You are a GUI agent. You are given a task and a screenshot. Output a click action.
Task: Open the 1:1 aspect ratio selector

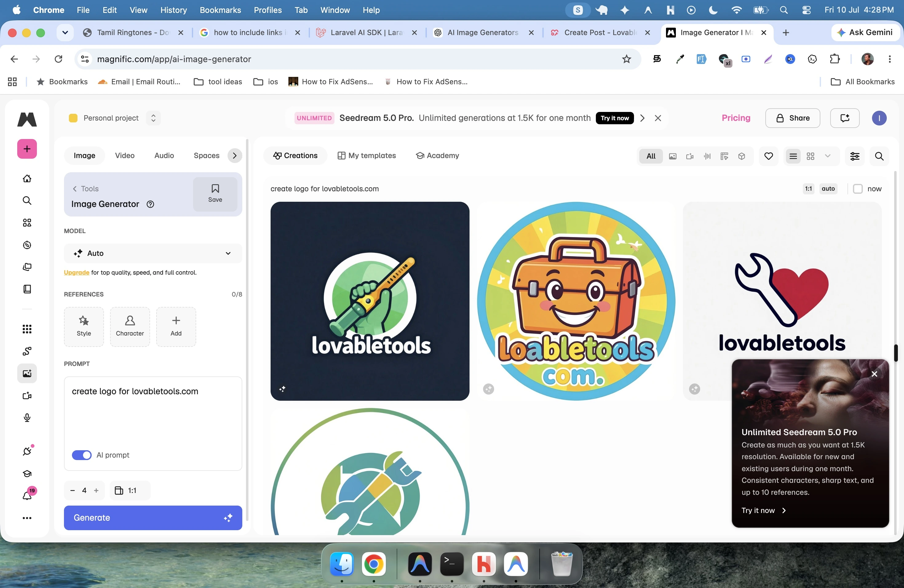coord(129,491)
